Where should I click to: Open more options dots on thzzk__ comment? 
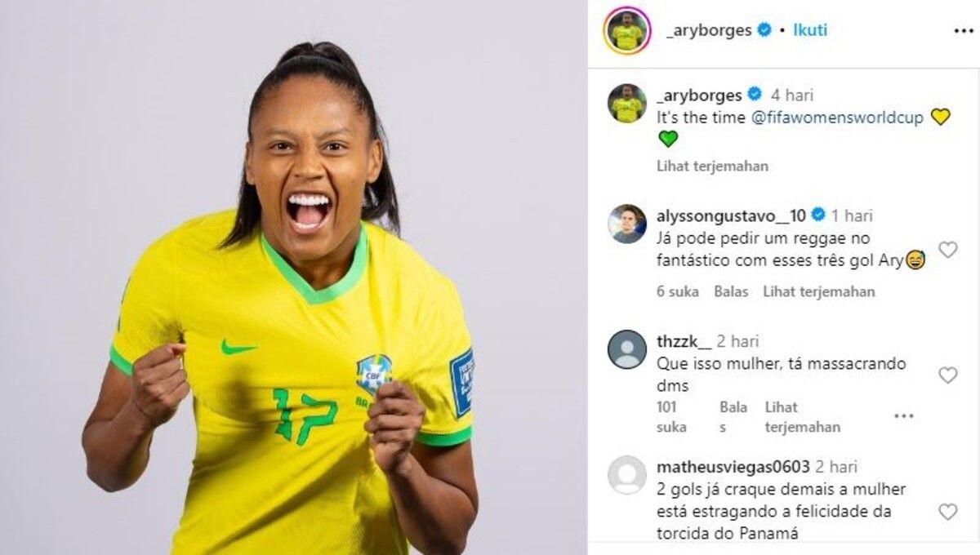point(903,416)
